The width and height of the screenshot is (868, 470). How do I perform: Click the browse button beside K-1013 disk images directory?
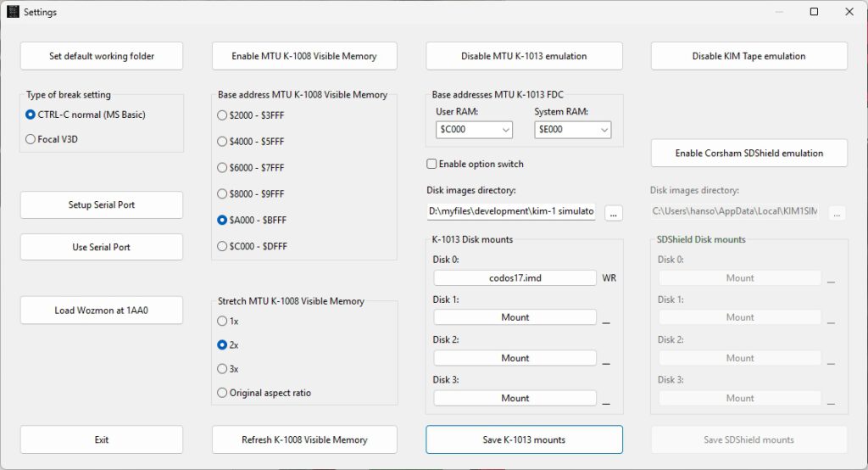click(x=614, y=212)
